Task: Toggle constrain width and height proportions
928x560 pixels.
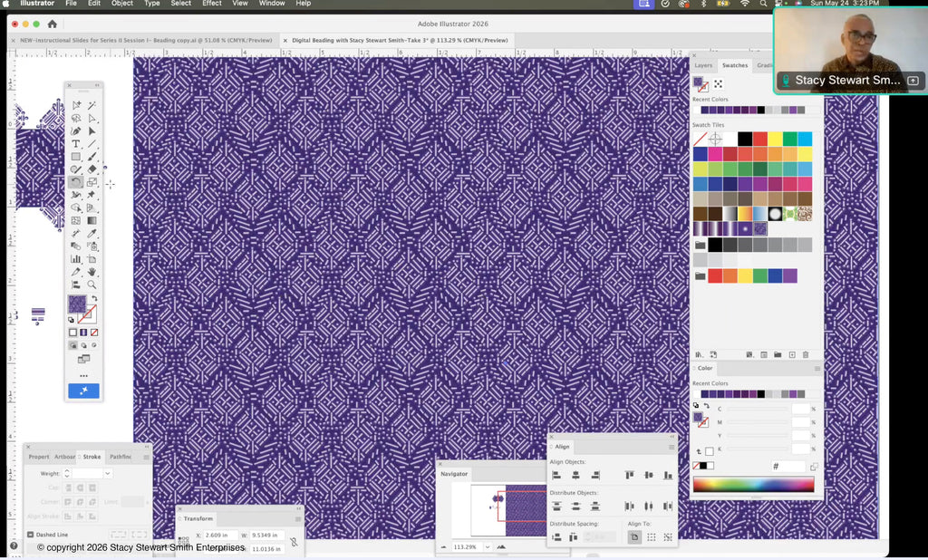Action: click(x=294, y=542)
